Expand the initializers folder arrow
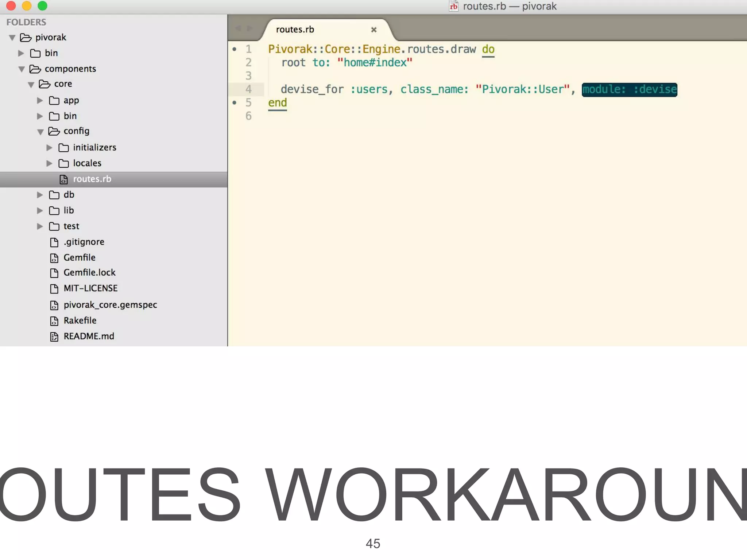This screenshot has width=747, height=560. click(50, 147)
